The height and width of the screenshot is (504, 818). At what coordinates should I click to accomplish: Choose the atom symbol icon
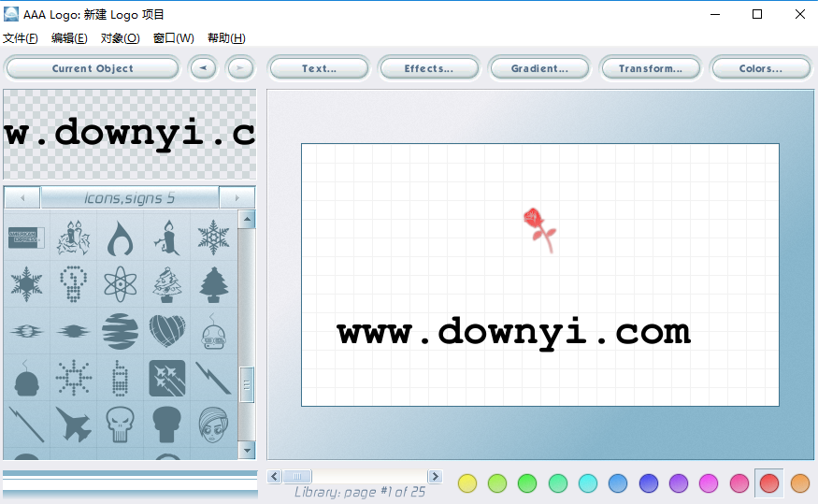coord(120,283)
